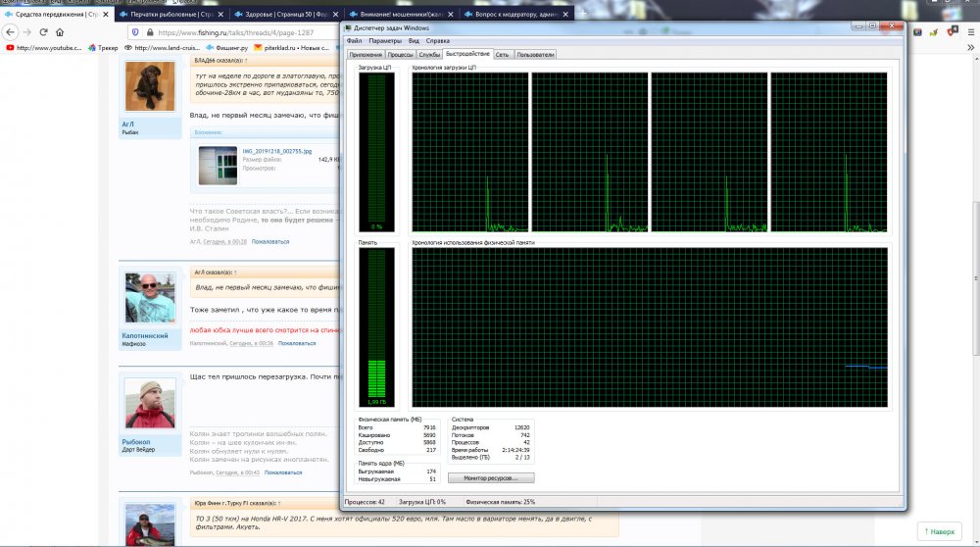Open the attached IMG_20191218 image thumbnail
The width and height of the screenshot is (980, 547).
(218, 166)
